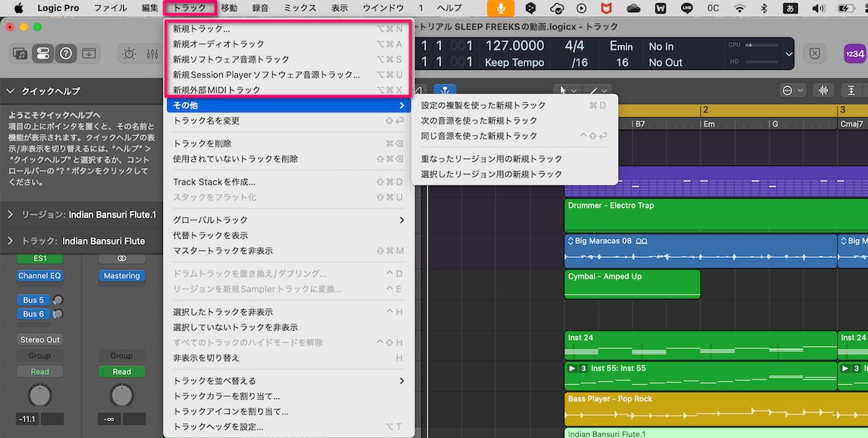
Task: Select トラックを削除 menu item
Action: [x=289, y=143]
